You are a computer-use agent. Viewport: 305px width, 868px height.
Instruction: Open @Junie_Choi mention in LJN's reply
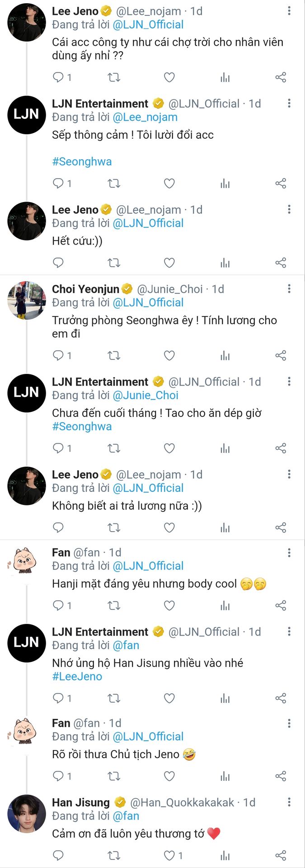145,395
